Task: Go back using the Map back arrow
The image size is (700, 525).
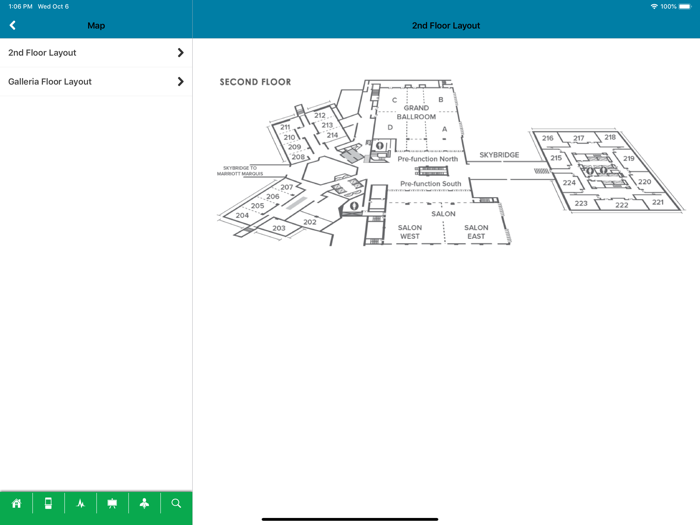Action: pos(13,25)
